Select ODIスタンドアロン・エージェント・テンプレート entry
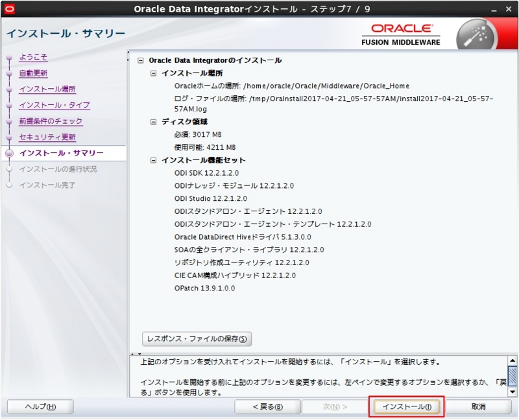Image resolution: width=519 pixels, height=420 pixels. point(272,224)
